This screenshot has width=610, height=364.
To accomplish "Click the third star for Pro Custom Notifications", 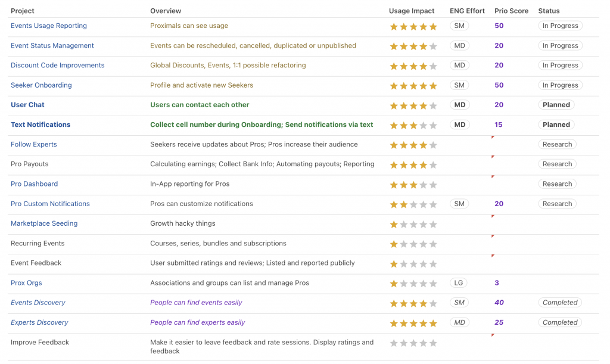I will tap(413, 204).
